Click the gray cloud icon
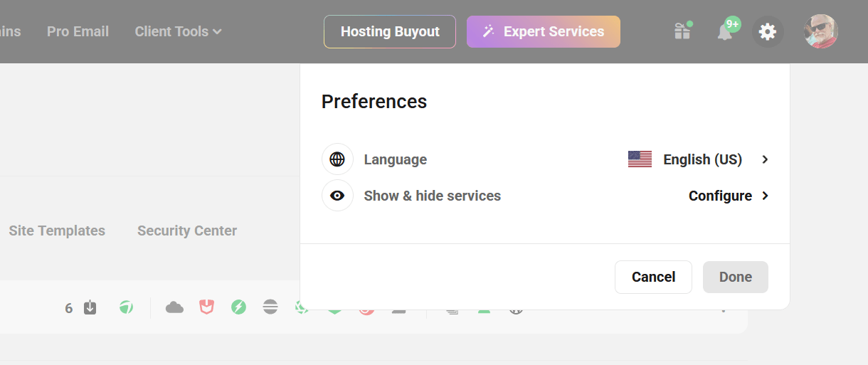The image size is (868, 365). click(x=174, y=307)
